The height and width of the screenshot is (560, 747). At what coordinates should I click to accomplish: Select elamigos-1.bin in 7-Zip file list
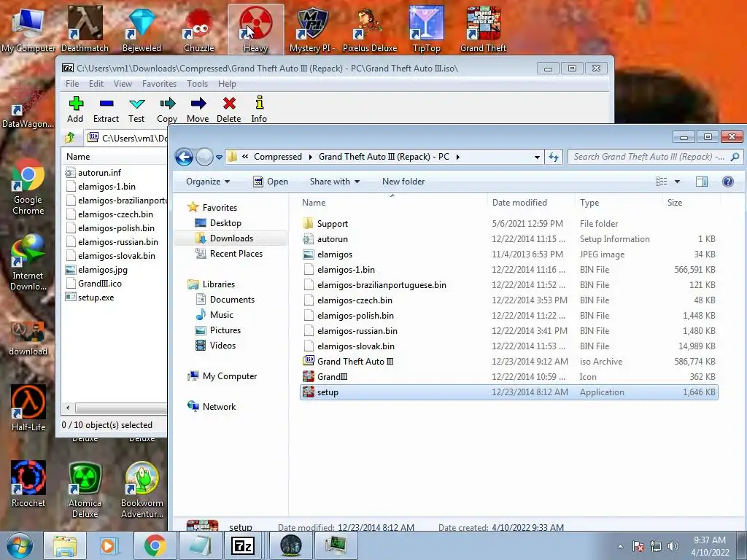coord(107,186)
